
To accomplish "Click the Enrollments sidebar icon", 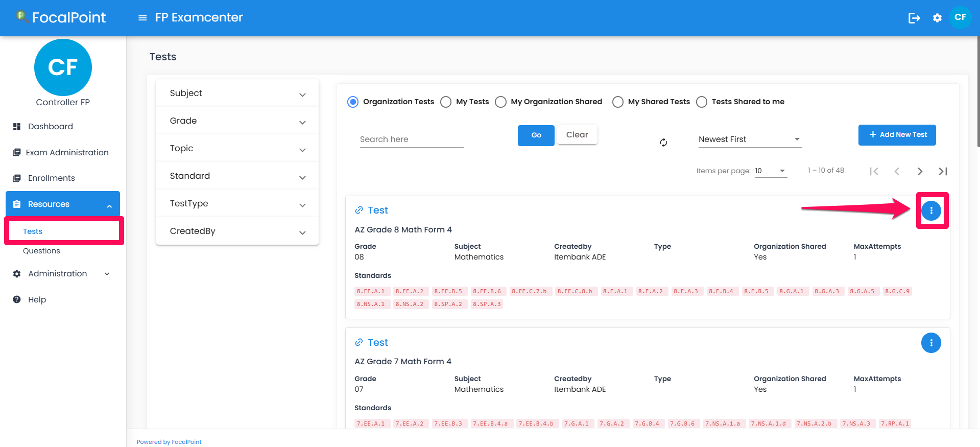I will point(17,178).
